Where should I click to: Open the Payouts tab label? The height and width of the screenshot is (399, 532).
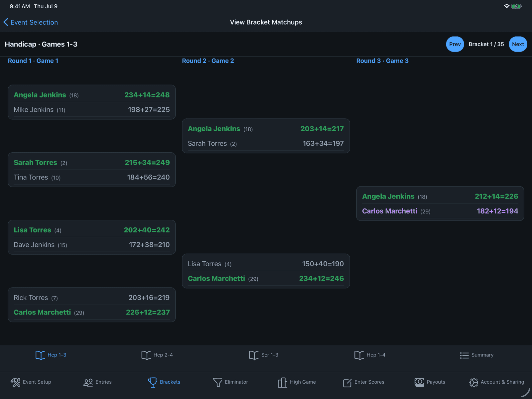436,382
